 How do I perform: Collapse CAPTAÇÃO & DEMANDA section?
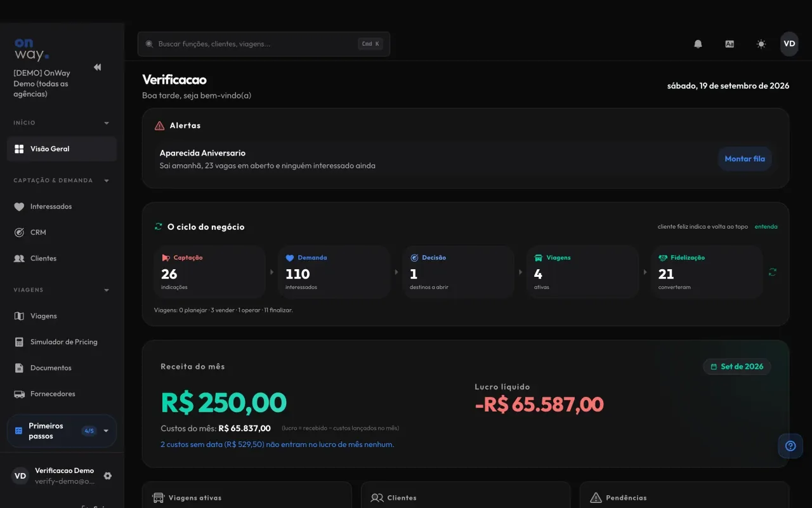pos(62,180)
